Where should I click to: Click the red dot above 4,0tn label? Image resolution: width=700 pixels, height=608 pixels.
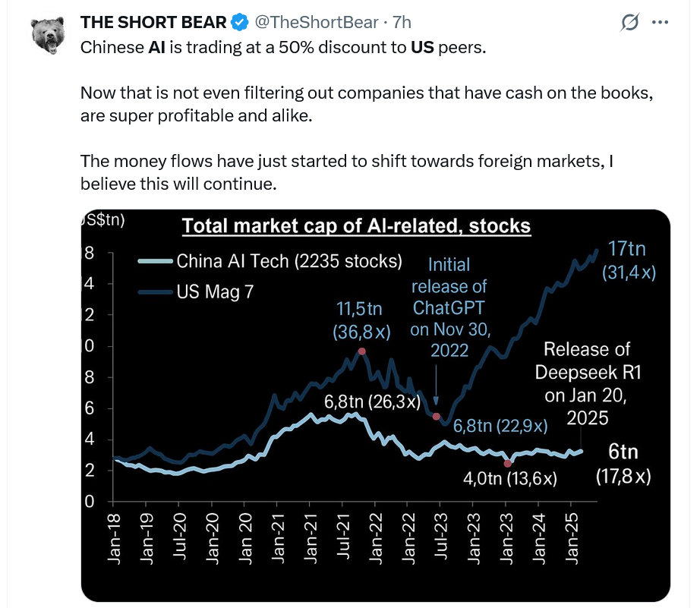(x=506, y=463)
